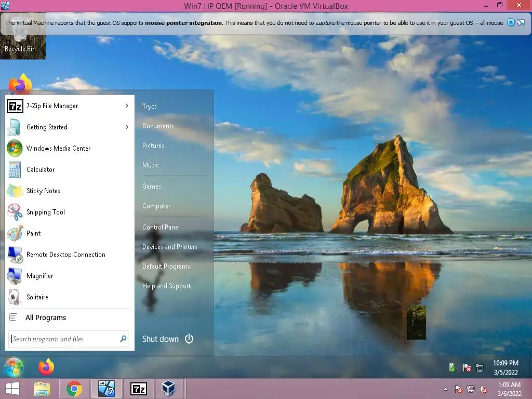
Task: Open Computer from Start menu
Action: point(156,206)
